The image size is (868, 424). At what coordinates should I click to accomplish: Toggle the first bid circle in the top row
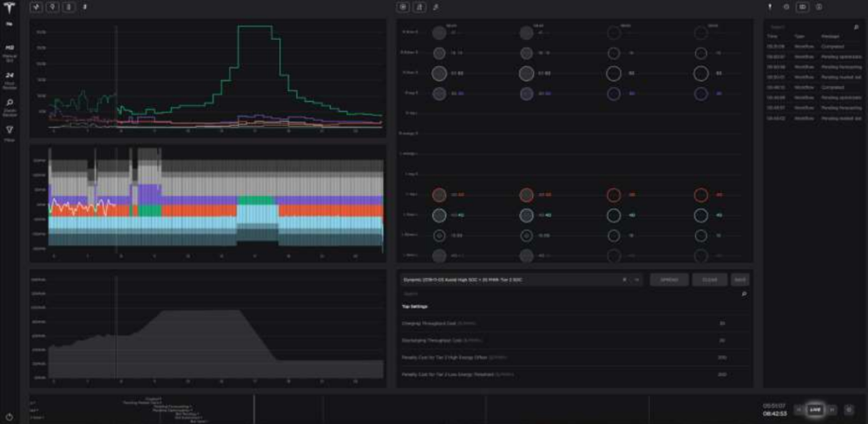438,32
